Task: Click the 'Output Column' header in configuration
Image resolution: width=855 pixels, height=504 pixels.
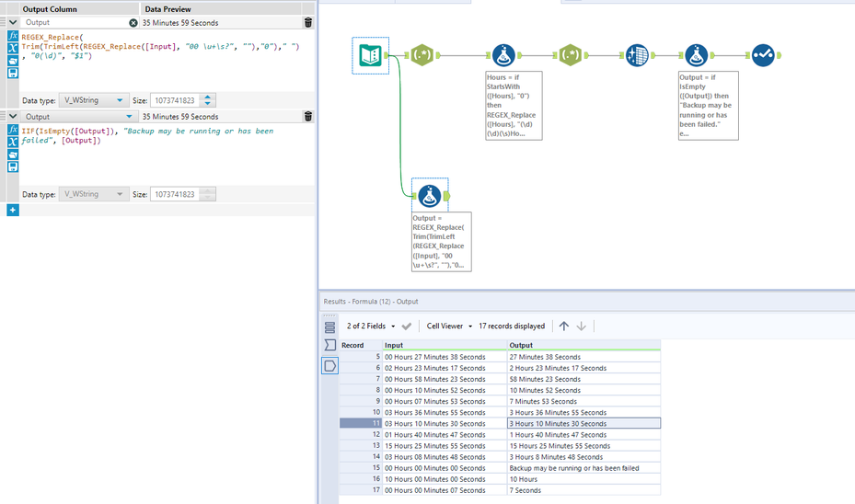Action: [x=50, y=9]
